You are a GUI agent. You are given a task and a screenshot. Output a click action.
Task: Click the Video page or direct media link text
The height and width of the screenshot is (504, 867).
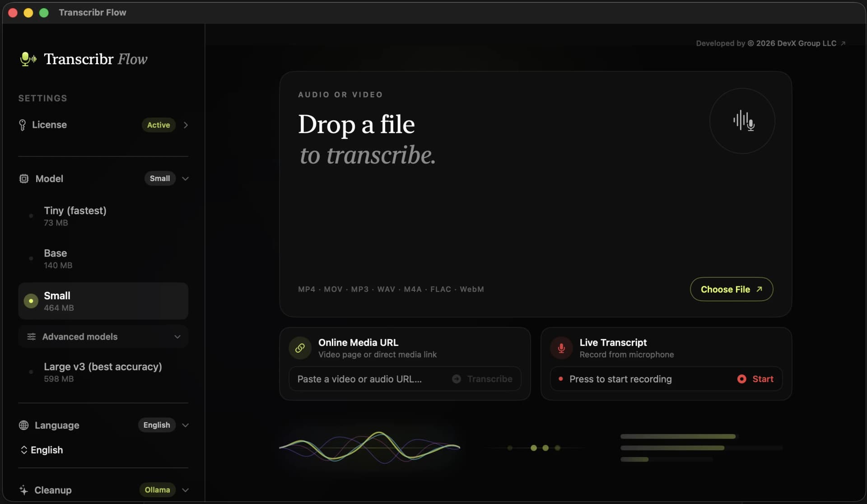tap(378, 355)
